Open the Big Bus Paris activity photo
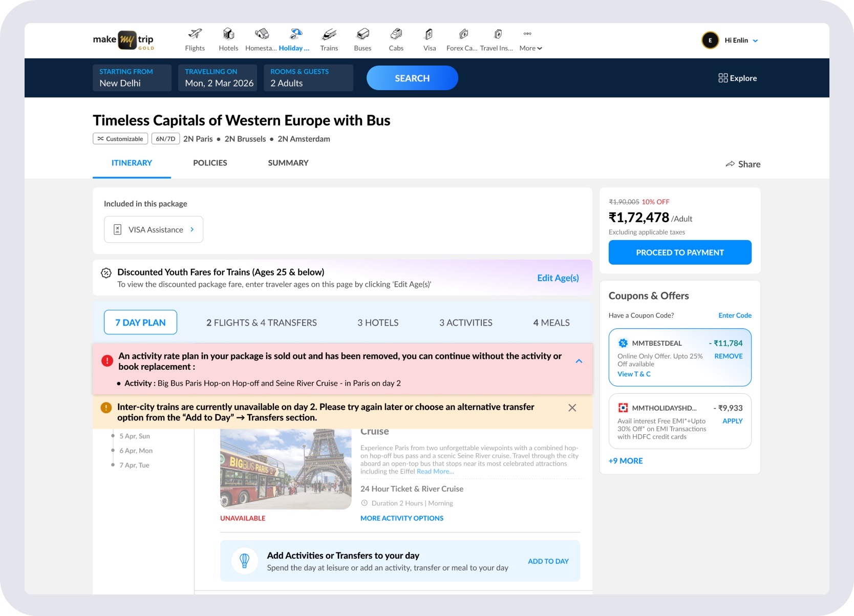 pyautogui.click(x=286, y=469)
